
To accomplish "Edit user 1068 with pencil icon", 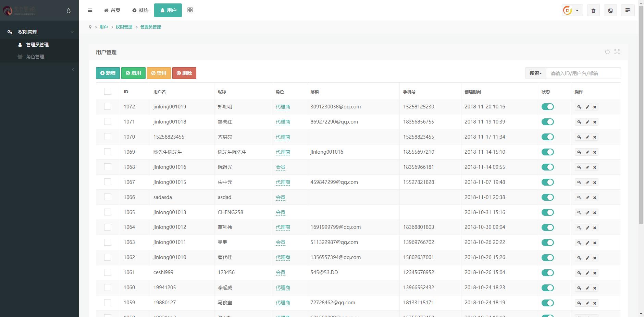I will [x=587, y=167].
